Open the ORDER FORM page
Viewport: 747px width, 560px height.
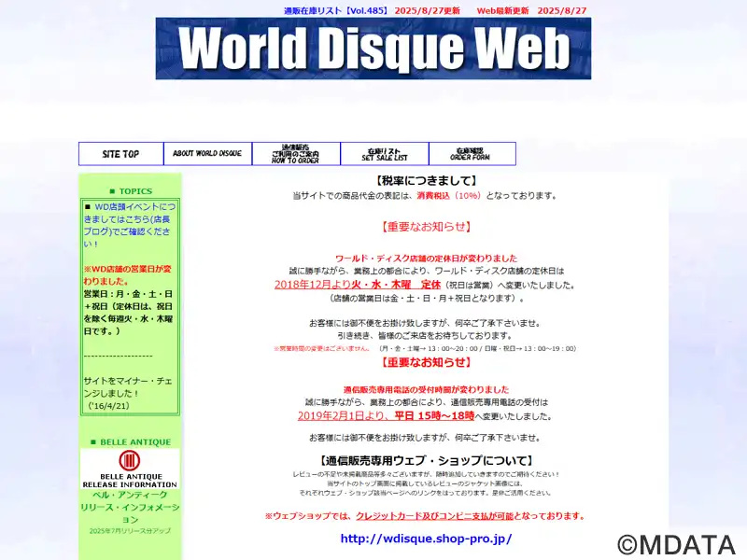point(472,154)
